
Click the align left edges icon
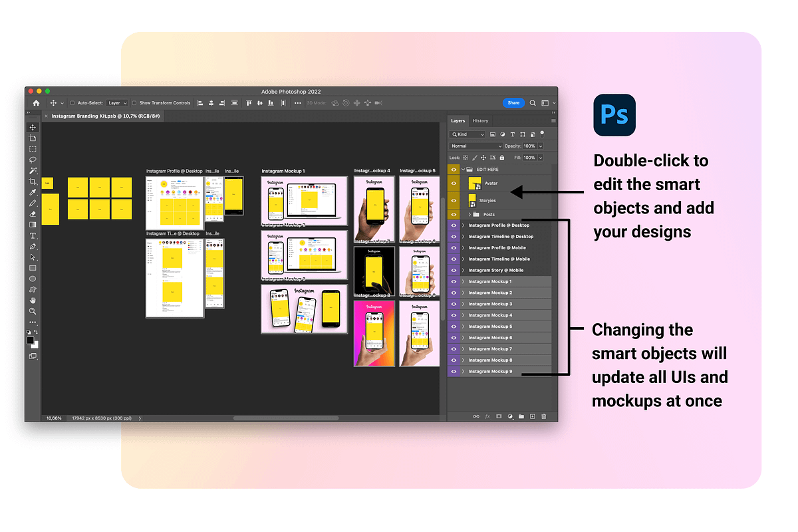200,103
